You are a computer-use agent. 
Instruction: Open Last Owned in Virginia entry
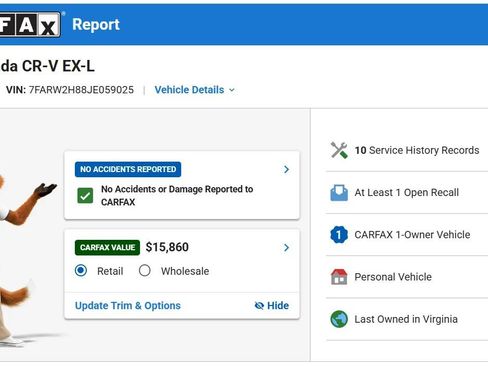(407, 319)
